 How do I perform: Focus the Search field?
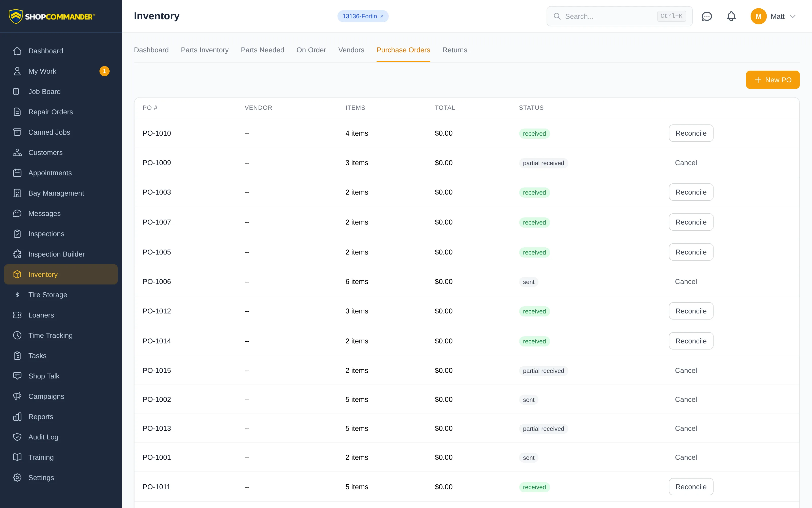point(619,16)
